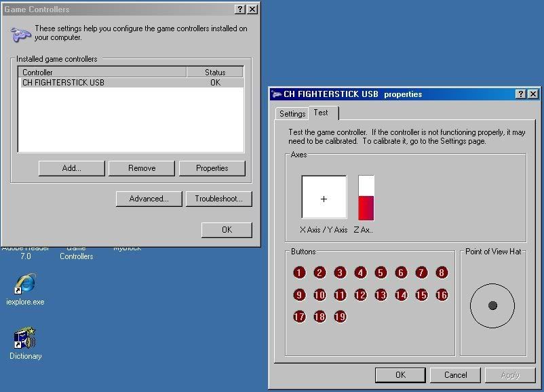Click the Troubleshoot... button
Screen dimensions: 544x392
218,199
